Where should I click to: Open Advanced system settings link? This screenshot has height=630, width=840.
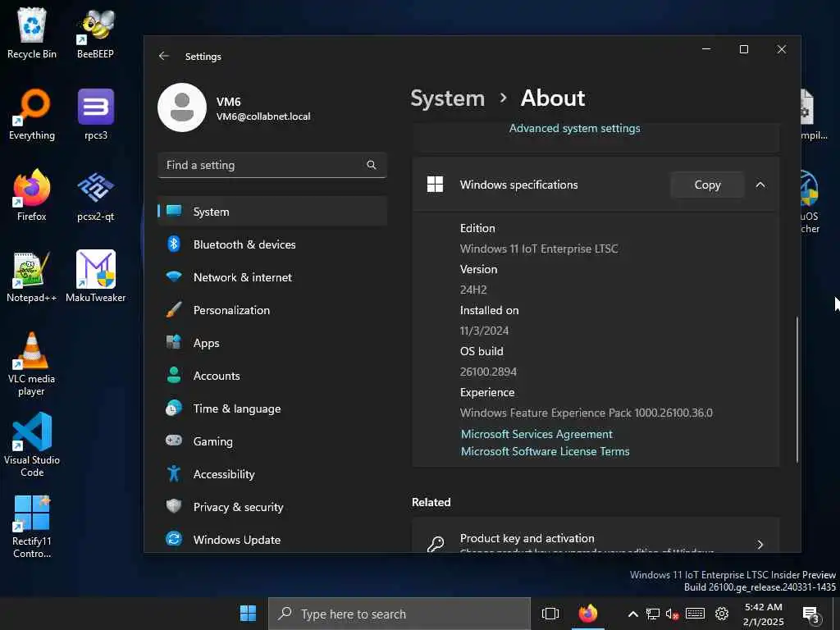[x=574, y=128]
